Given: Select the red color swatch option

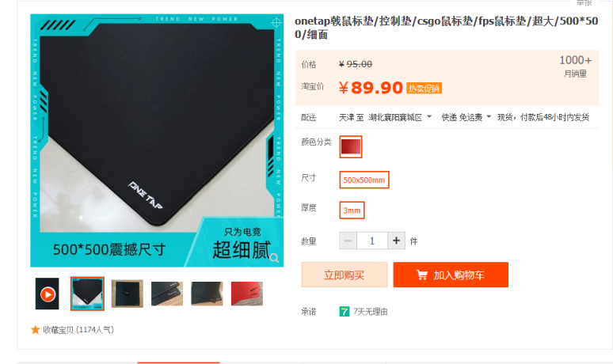Looking at the screenshot, I should point(351,147).
